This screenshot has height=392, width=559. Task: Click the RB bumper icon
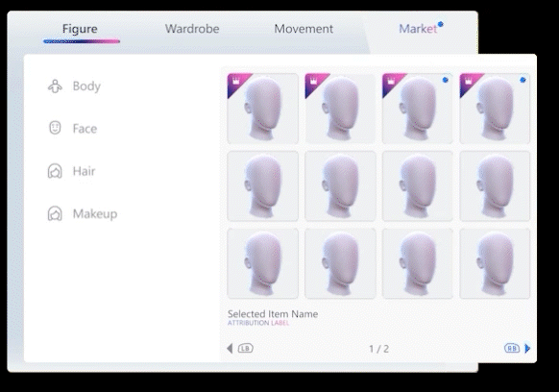tap(512, 348)
